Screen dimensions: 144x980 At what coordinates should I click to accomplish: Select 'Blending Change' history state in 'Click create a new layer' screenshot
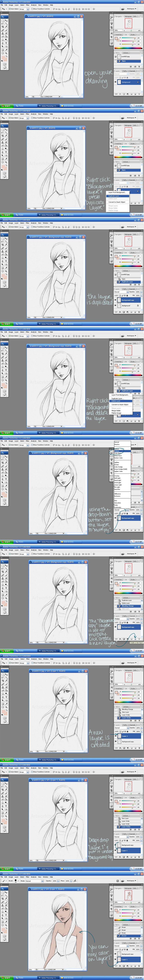128,606
